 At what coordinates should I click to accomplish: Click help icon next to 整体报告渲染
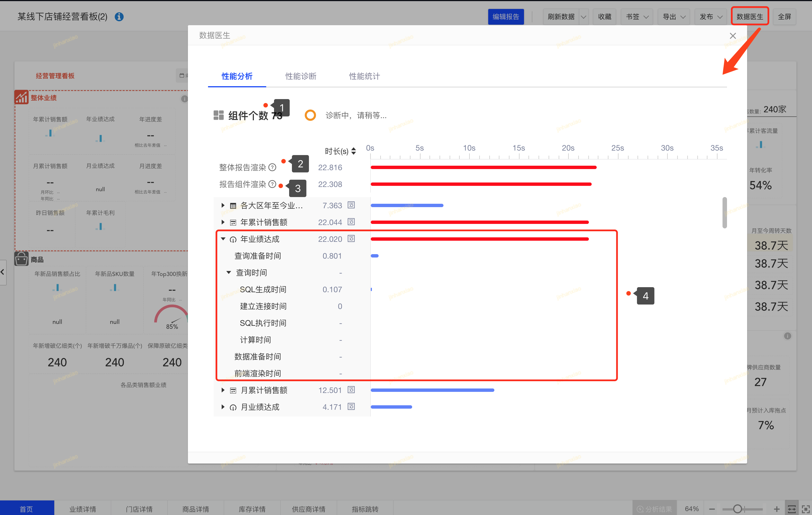[x=272, y=167]
